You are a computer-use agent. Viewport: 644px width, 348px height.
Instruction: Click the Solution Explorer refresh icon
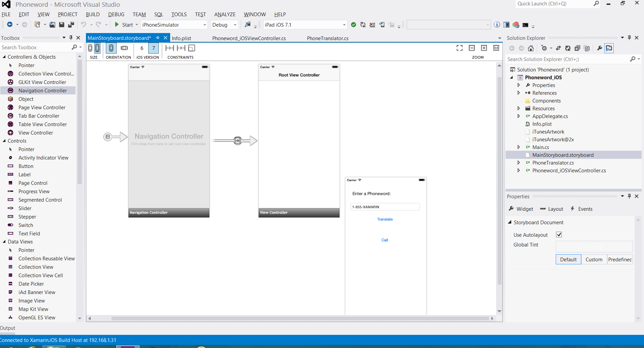[568, 48]
